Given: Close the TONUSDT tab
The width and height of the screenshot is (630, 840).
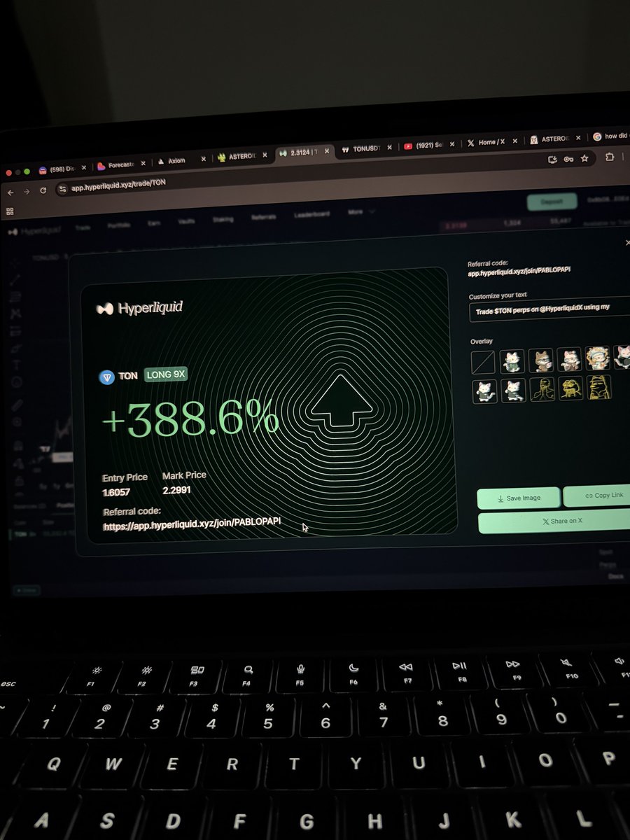Looking at the screenshot, I should coord(388,147).
